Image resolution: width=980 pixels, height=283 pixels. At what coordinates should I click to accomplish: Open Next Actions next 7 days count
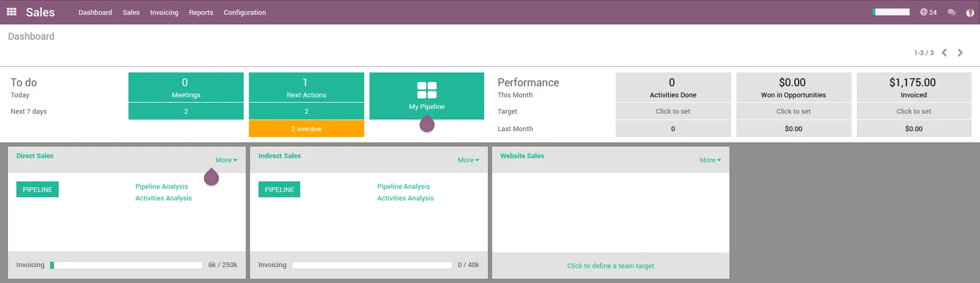(306, 111)
